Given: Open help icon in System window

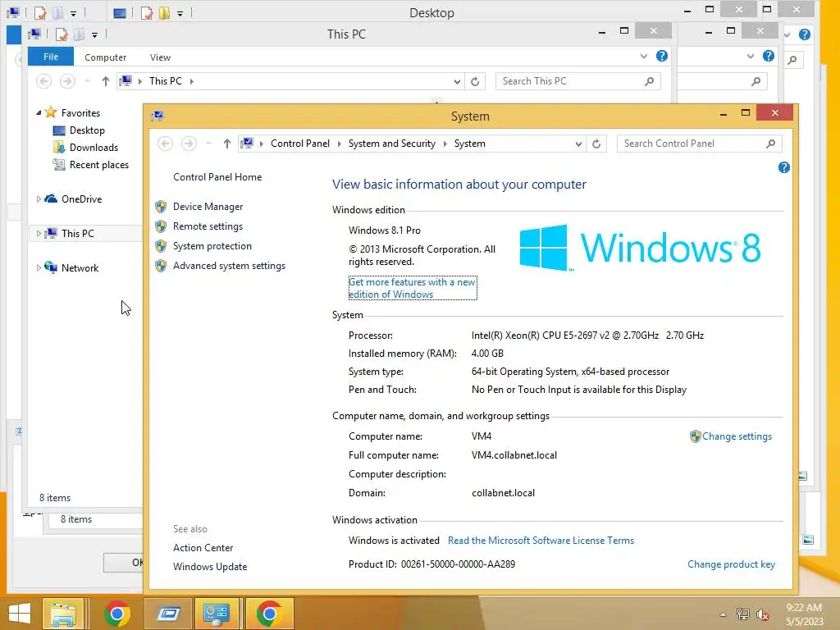Looking at the screenshot, I should click(x=783, y=167).
